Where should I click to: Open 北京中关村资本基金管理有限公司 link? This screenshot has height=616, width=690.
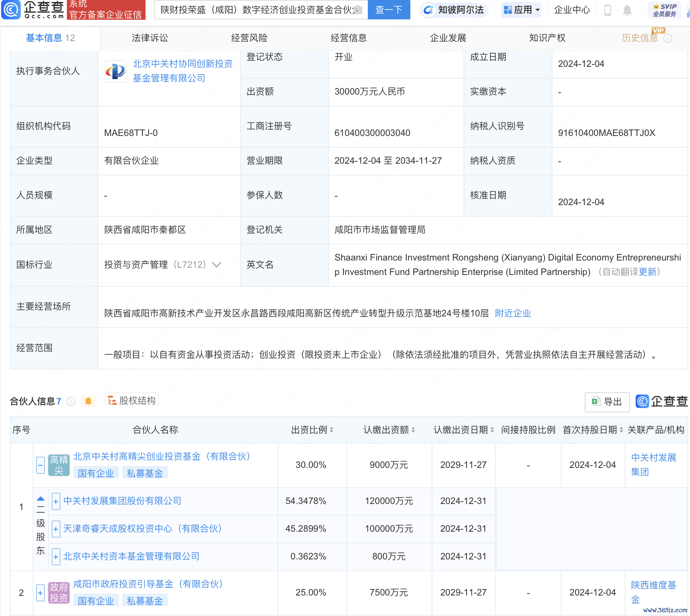(x=131, y=556)
